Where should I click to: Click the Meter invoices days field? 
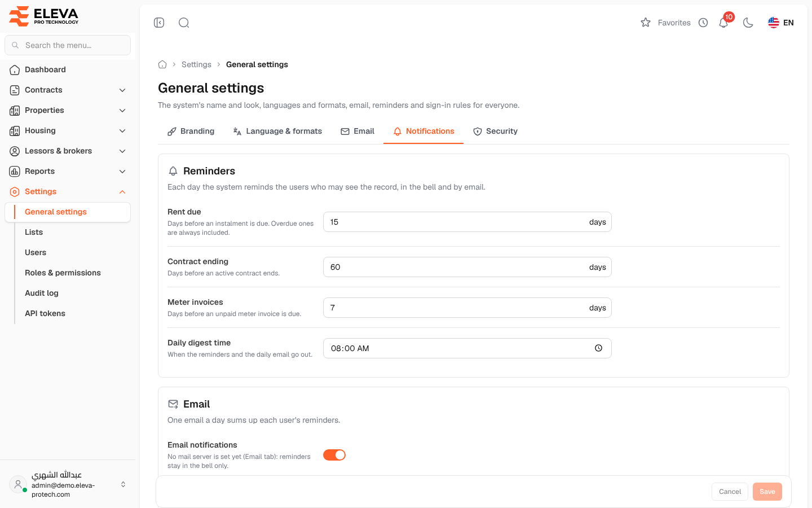(x=467, y=308)
